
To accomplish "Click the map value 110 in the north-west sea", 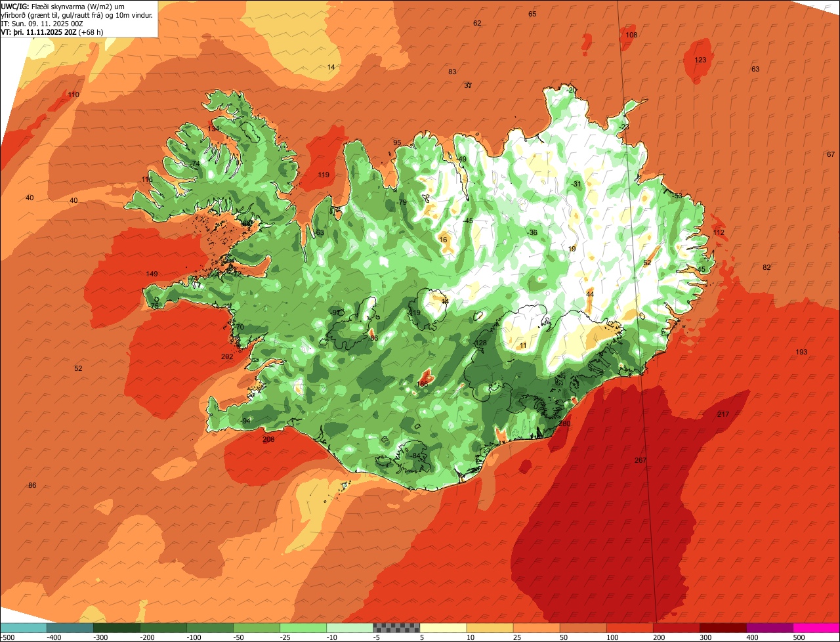I will tap(73, 95).
